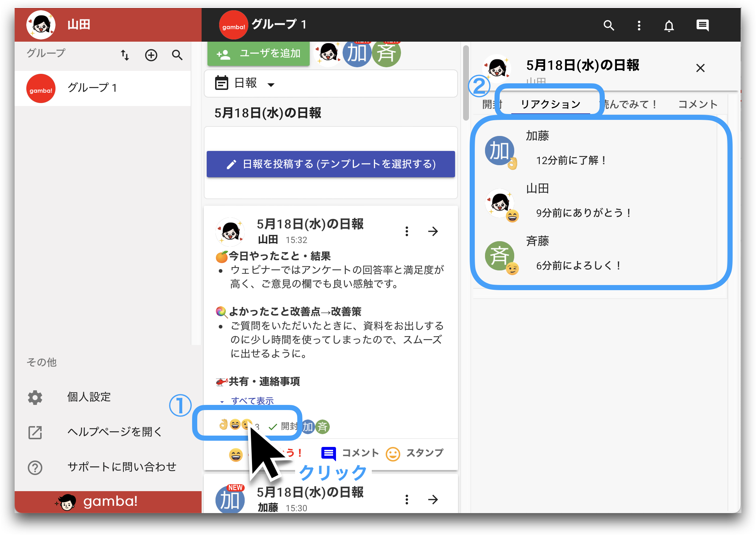Click the feed vertical scrollbar
The width and height of the screenshot is (756, 535).
466,83
